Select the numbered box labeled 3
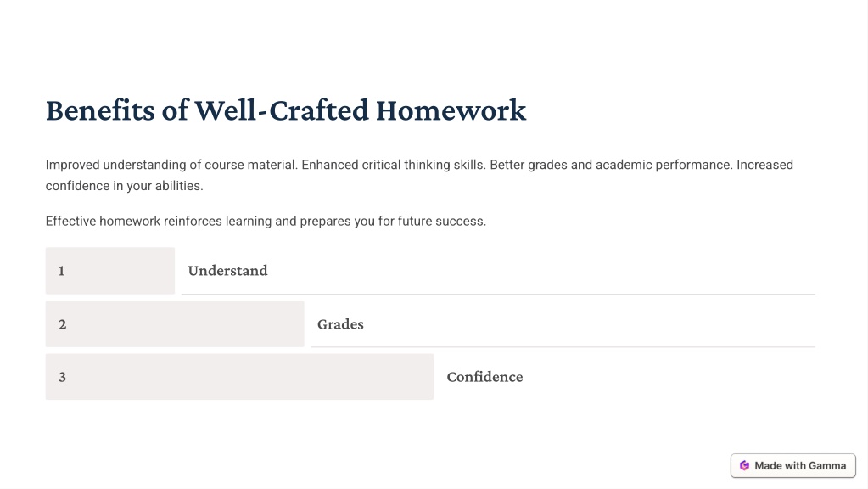The height and width of the screenshot is (489, 868). [239, 377]
